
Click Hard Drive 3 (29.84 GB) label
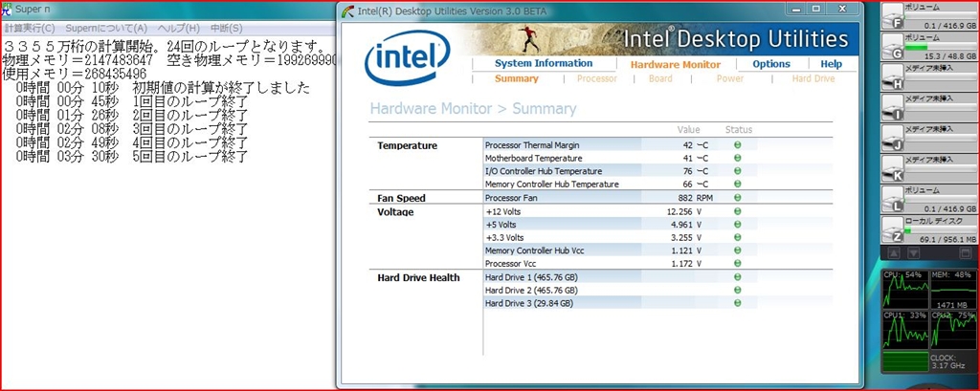click(x=528, y=303)
